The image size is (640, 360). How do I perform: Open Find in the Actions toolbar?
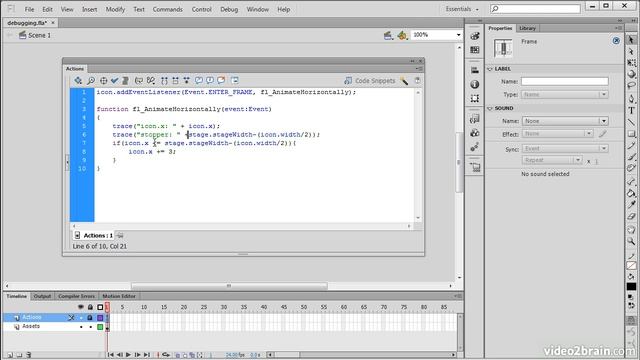coord(91,81)
